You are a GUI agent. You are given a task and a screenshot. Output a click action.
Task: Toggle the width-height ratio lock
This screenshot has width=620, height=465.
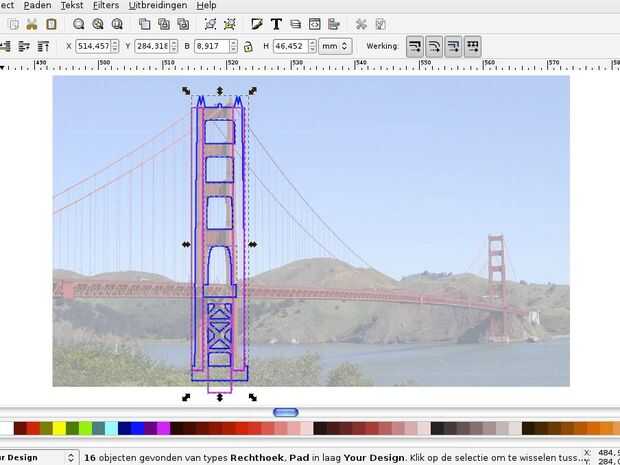click(248, 47)
